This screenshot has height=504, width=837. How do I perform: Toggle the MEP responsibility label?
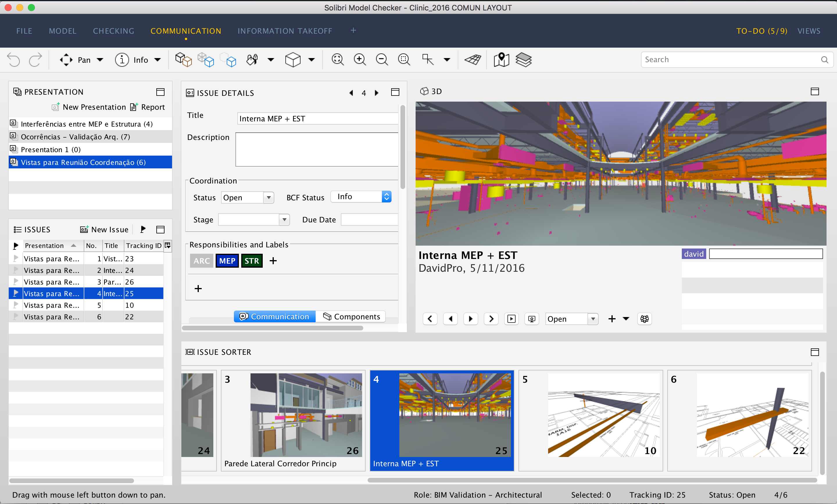227,261
